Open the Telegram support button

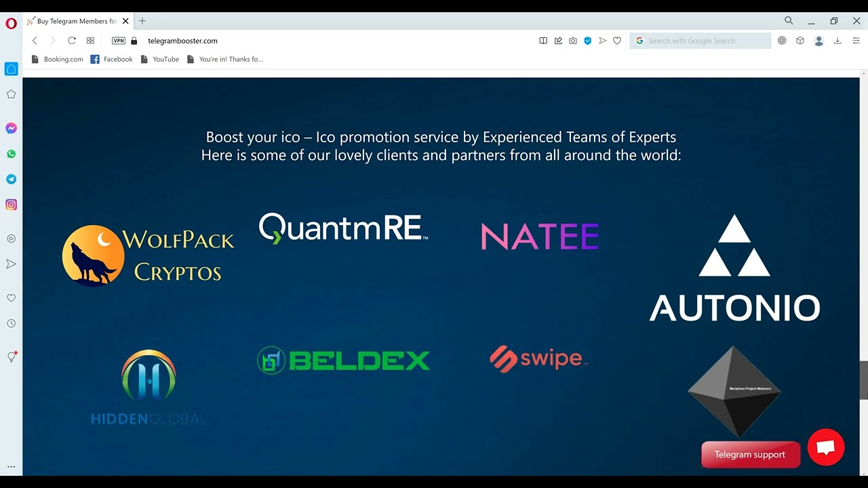pyautogui.click(x=751, y=455)
